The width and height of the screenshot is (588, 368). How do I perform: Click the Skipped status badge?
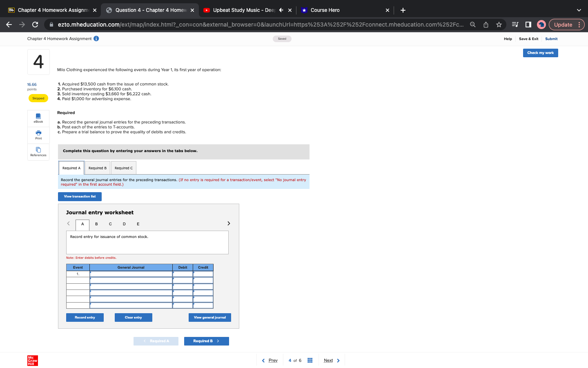(x=38, y=98)
